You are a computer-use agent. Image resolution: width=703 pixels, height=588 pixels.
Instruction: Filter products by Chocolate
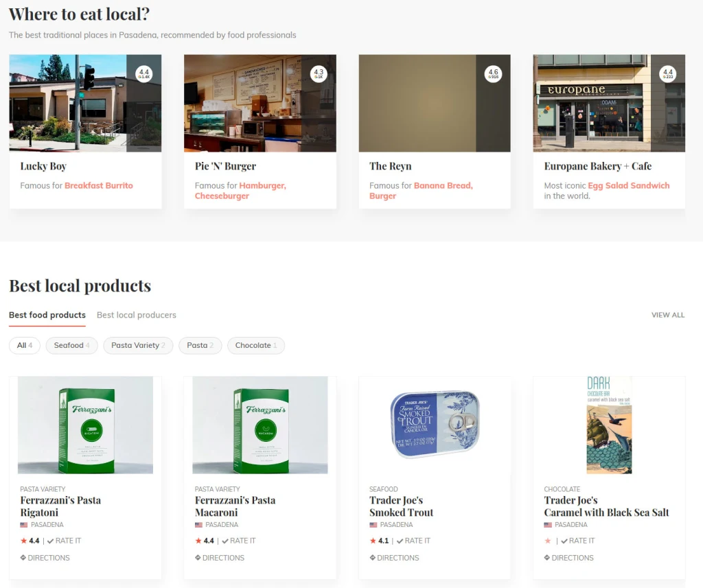click(256, 346)
